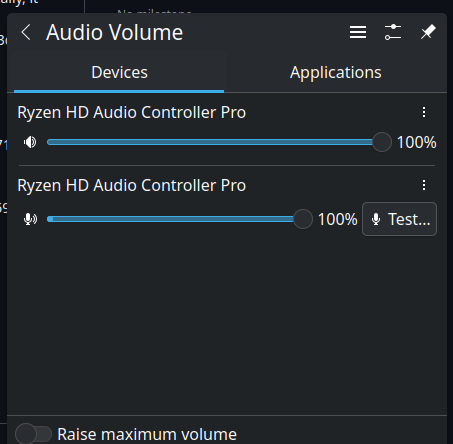Click the output device name label
The image size is (453, 444).
(132, 112)
